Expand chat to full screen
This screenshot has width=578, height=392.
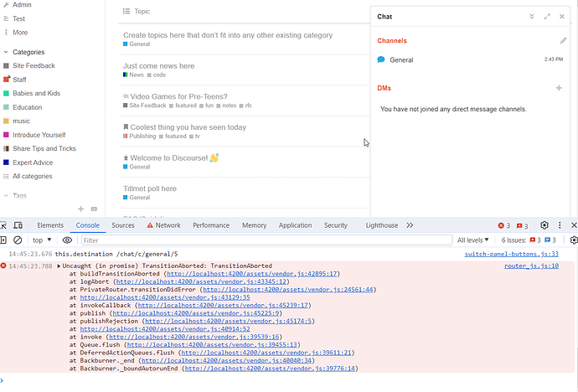547,17
